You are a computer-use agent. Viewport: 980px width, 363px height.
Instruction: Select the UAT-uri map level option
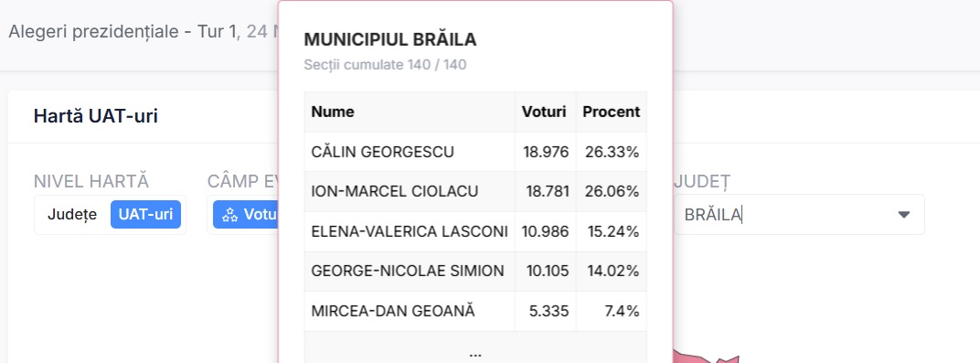pos(145,214)
